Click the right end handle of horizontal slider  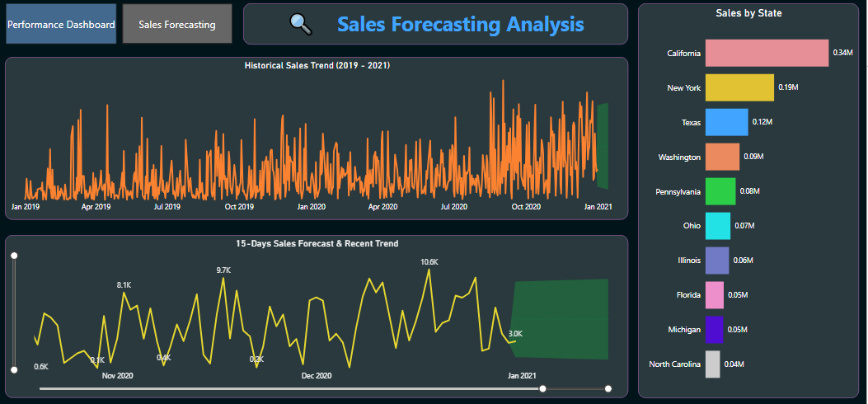pyautogui.click(x=608, y=388)
